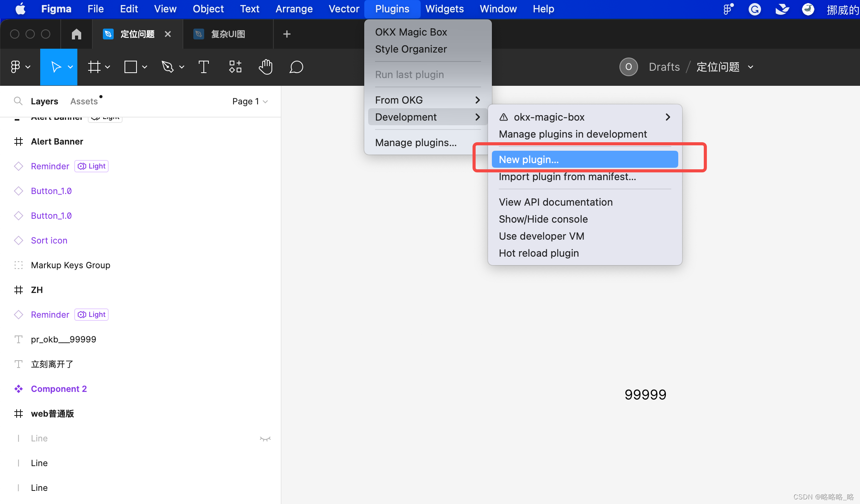Switch to the Assets panel tab
Screen dimensions: 860x504
coord(84,101)
